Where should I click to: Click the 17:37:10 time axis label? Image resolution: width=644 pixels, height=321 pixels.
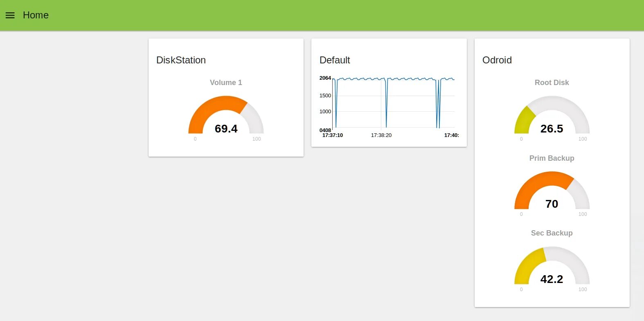coord(333,135)
